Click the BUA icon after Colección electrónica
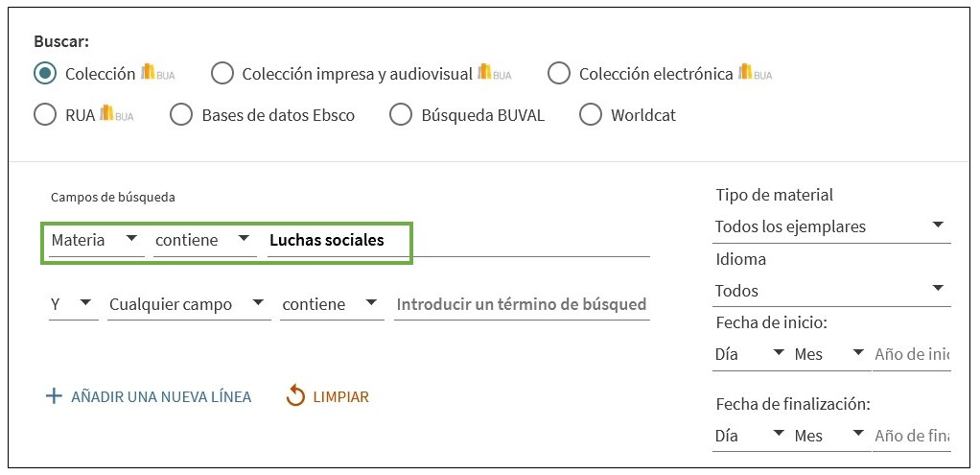The height and width of the screenshot is (475, 980). pos(755,73)
